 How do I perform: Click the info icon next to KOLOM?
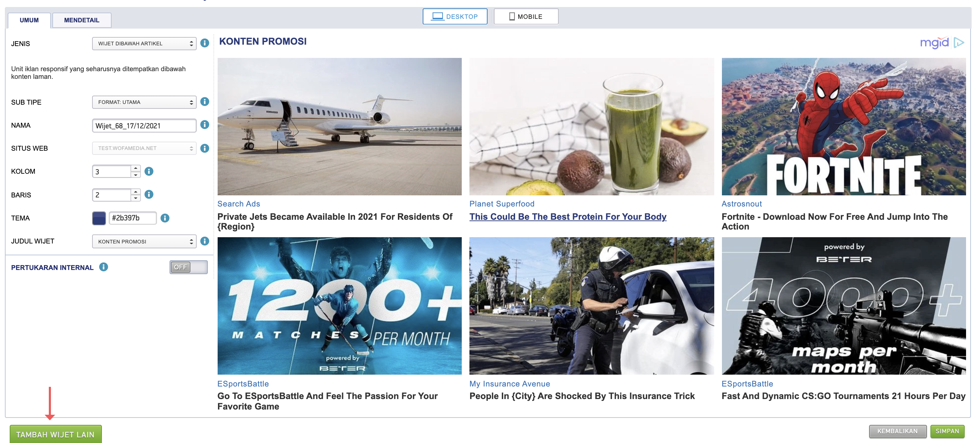149,171
